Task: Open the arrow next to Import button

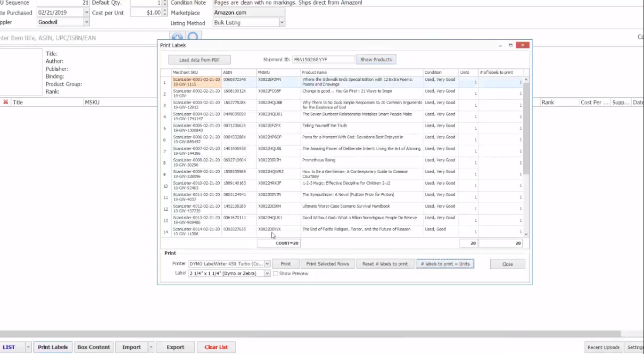Action: click(151, 347)
